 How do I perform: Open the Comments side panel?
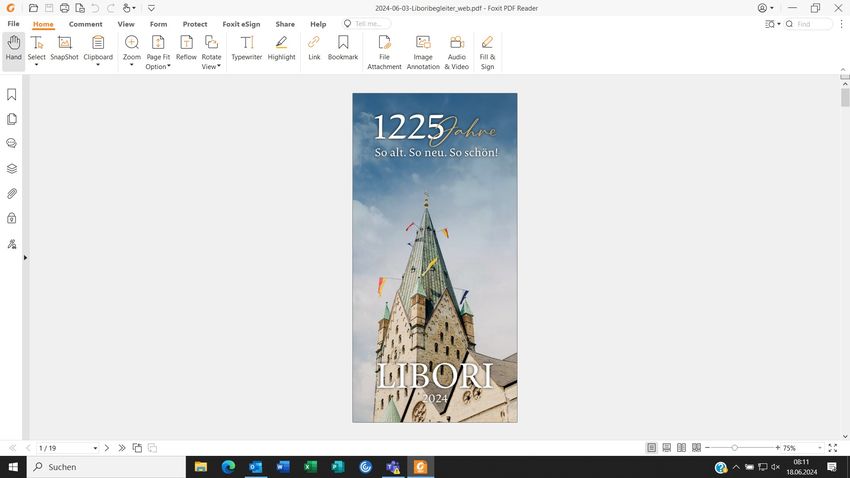[11, 144]
